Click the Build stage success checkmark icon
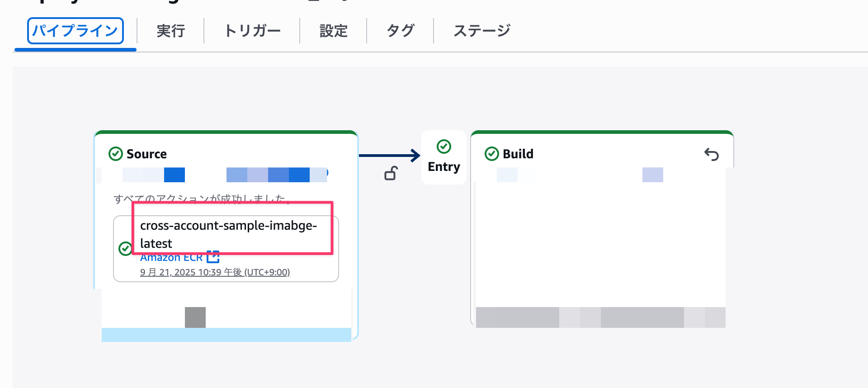The height and width of the screenshot is (388, 868). [491, 154]
